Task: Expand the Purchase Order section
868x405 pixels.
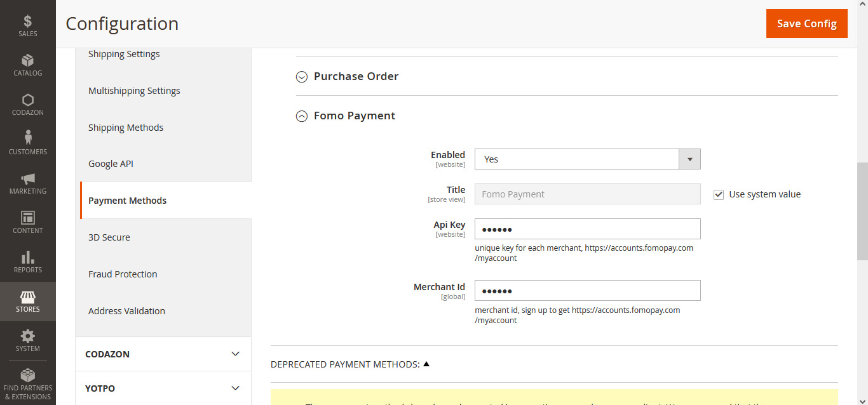Action: pos(356,76)
